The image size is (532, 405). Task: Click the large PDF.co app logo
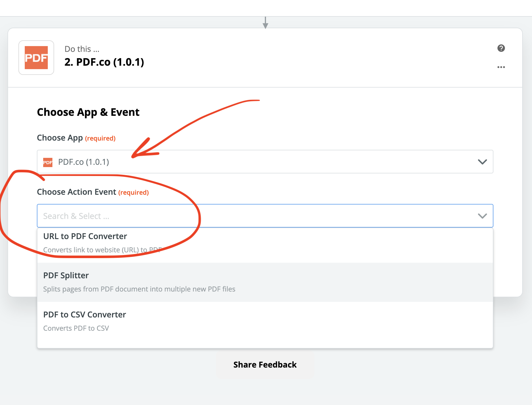(36, 58)
